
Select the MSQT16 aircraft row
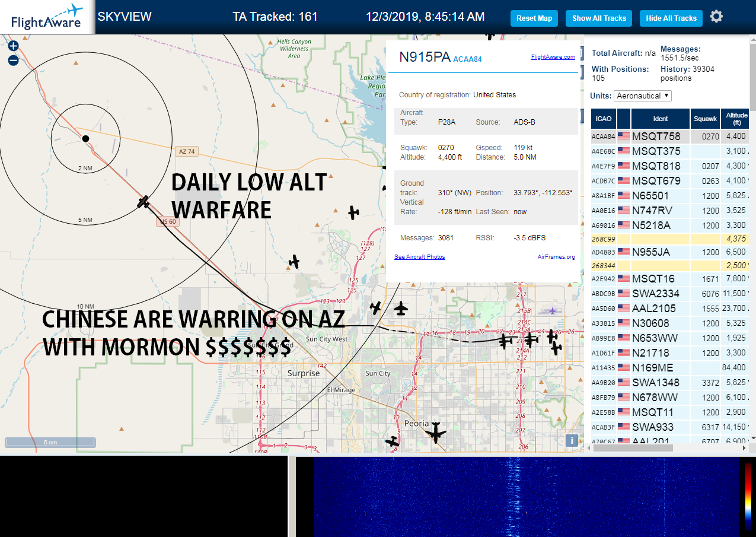coord(671,279)
